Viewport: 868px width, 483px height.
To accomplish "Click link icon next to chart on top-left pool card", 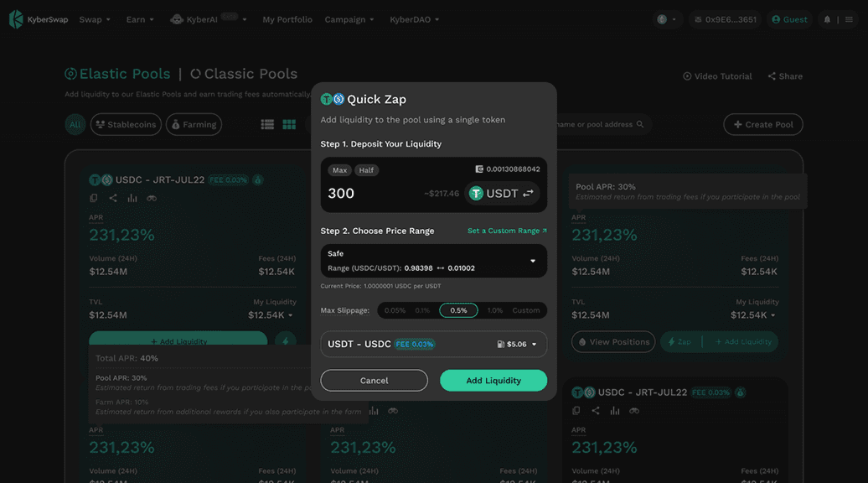I will click(152, 198).
